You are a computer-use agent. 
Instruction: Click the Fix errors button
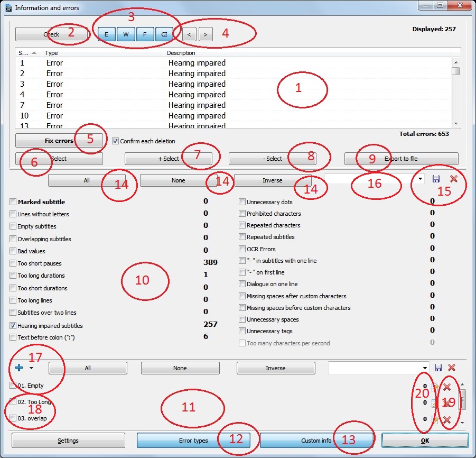[x=58, y=141]
